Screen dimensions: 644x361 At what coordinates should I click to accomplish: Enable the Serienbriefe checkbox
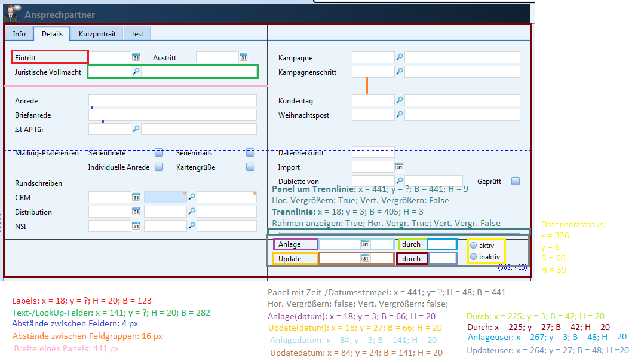click(159, 153)
